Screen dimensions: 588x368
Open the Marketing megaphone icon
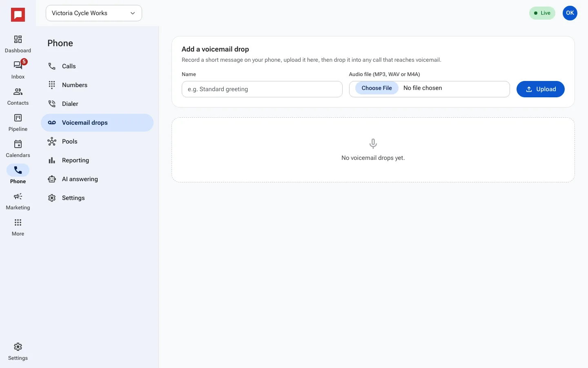pos(18,196)
